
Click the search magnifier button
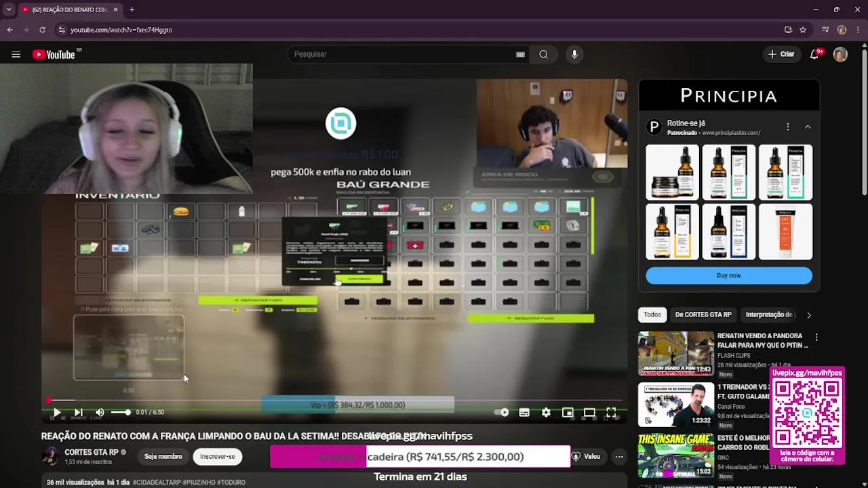(544, 54)
